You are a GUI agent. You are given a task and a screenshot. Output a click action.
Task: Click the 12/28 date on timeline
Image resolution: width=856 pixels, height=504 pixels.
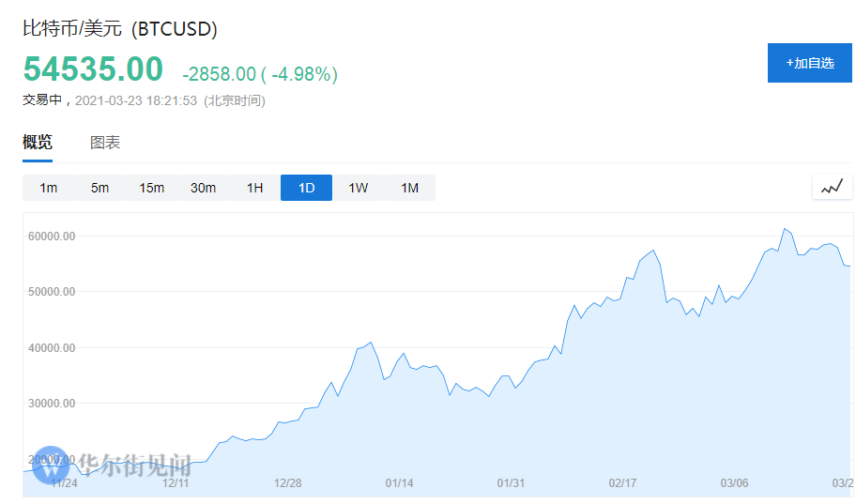pos(287,483)
